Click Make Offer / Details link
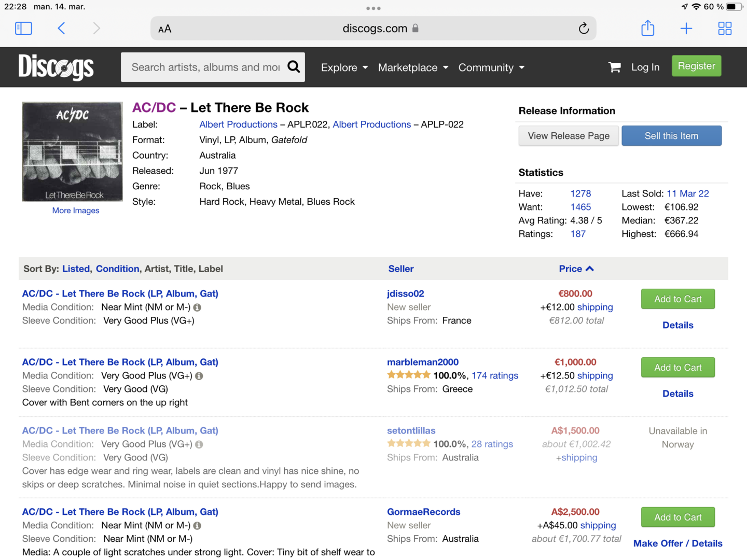Screen dimensions: 747x560 677,543
